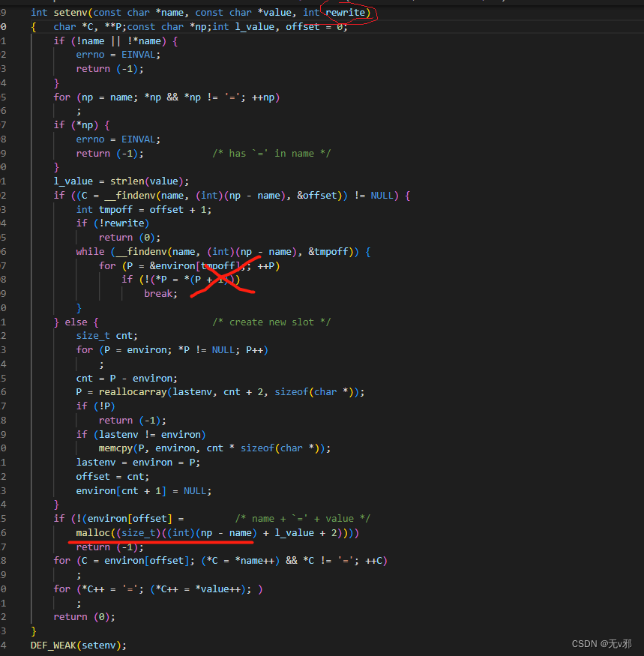644x656 pixels.
Task: Click the 'cnt = P - environ;' line
Action: click(x=127, y=378)
